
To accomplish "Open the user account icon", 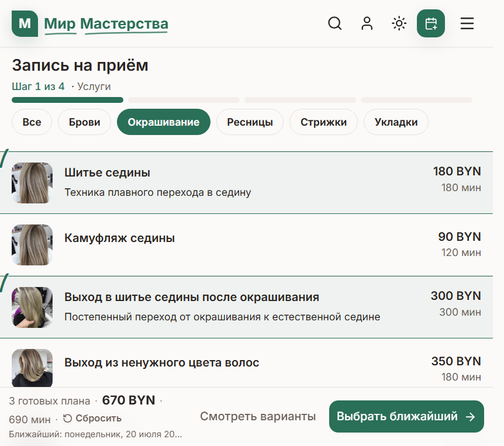I will [x=367, y=23].
